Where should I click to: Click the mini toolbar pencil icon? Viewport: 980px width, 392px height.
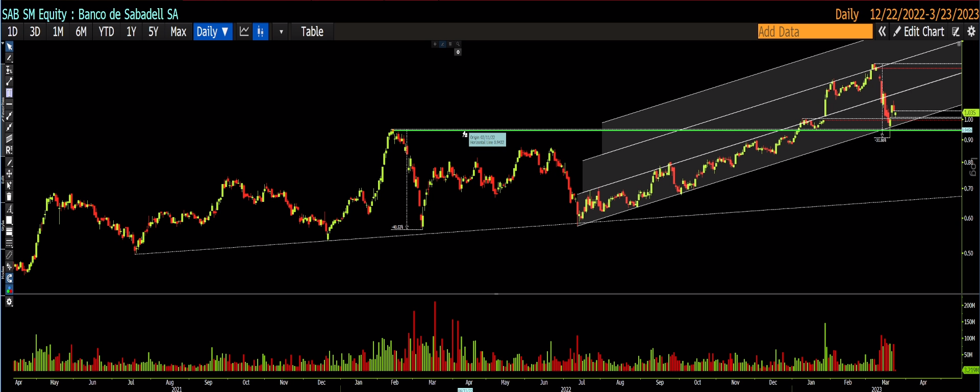pos(443,44)
